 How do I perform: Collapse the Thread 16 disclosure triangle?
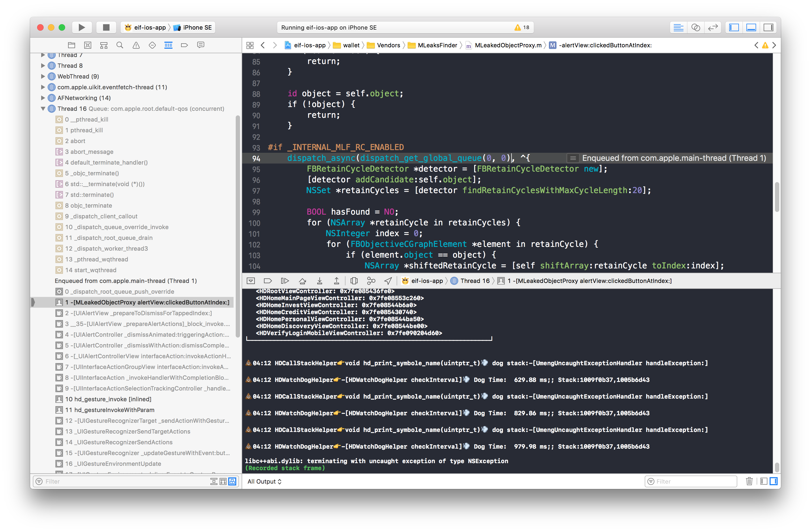click(43, 109)
